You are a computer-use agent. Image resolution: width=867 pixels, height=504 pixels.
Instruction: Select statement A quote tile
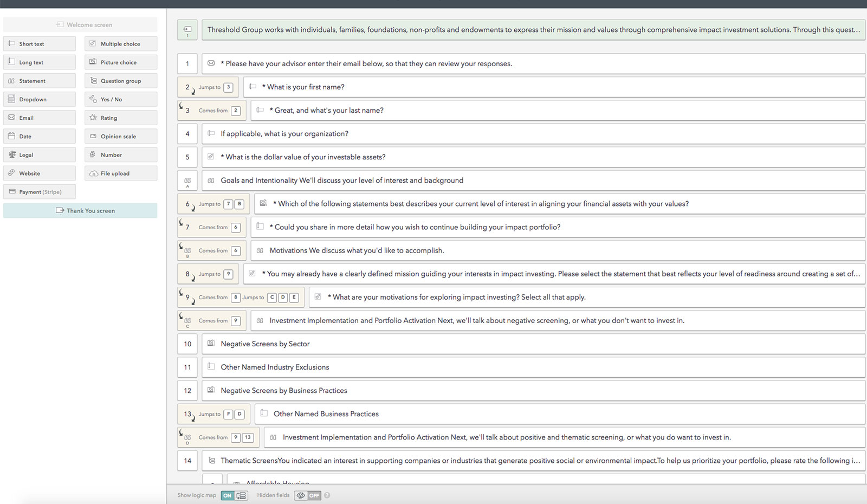tap(187, 180)
